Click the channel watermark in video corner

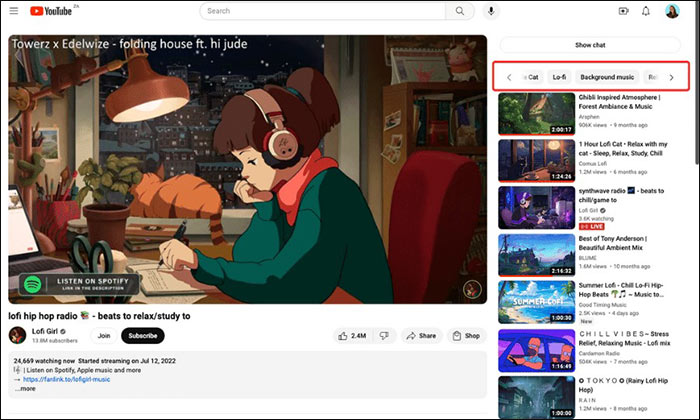pos(472,289)
